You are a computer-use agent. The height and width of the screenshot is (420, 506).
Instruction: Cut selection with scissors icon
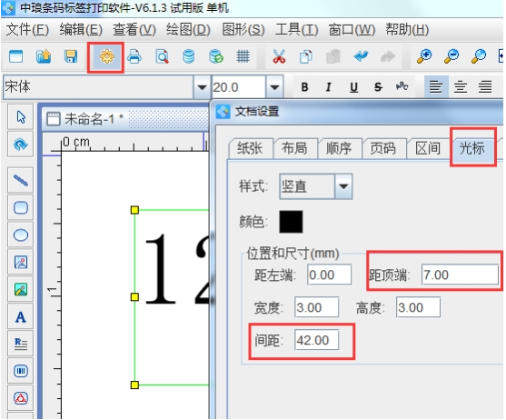point(279,56)
